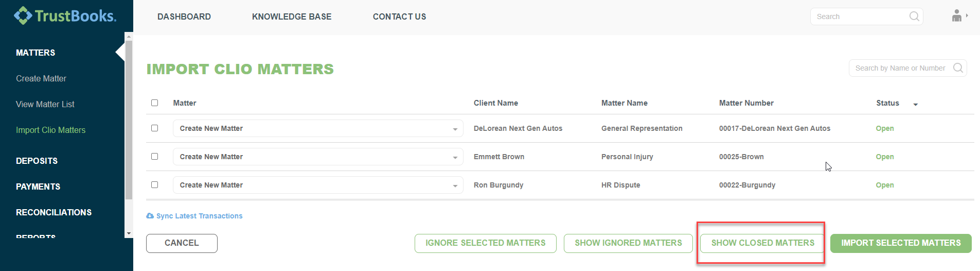Click the matter search magnifier icon

pyautogui.click(x=957, y=68)
